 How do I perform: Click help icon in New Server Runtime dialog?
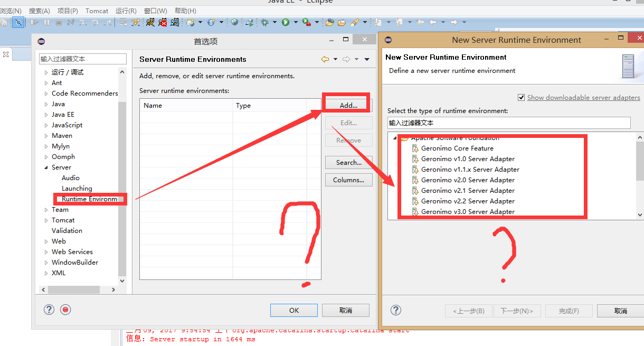pyautogui.click(x=396, y=311)
